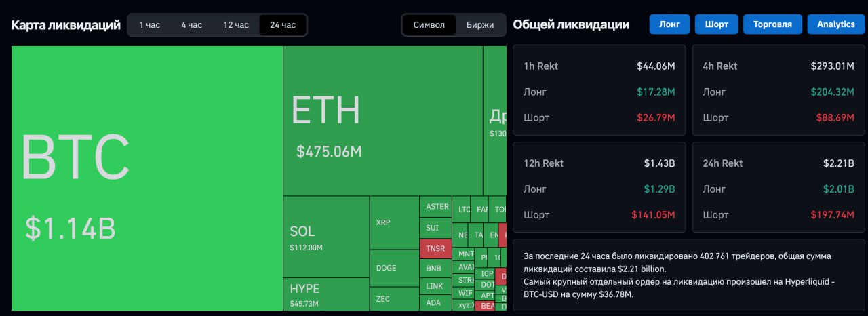Click the BTC tile in the heatmap
The image size is (868, 316).
pyautogui.click(x=147, y=178)
